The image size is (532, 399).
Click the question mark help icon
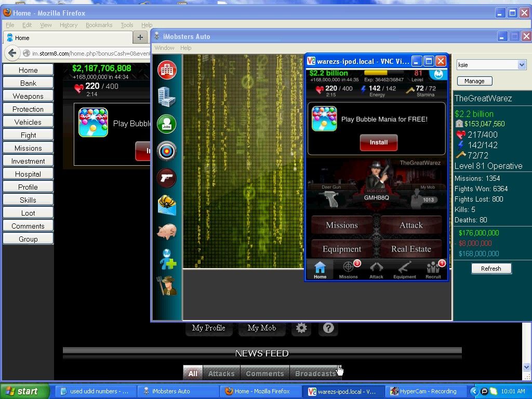click(x=328, y=328)
